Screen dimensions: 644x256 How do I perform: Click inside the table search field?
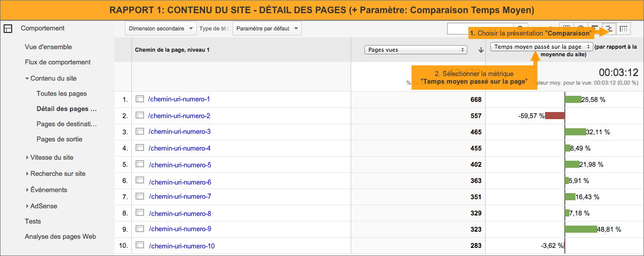pos(481,29)
